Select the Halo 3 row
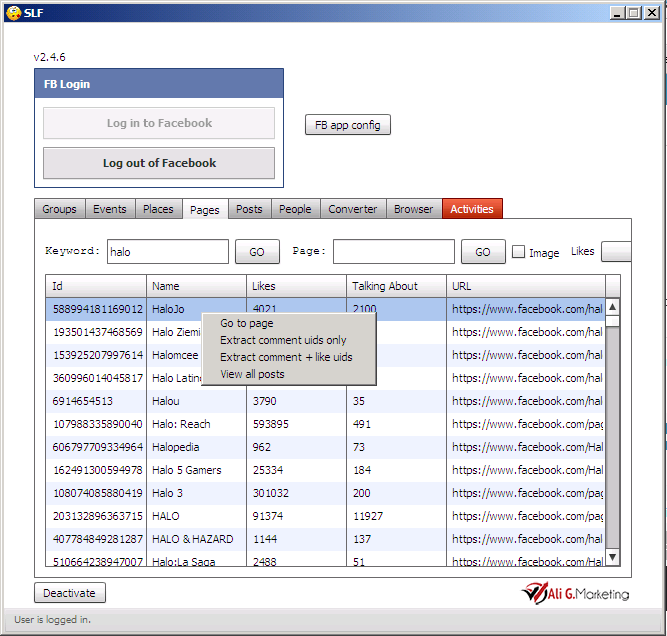The image size is (667, 636). pos(325,493)
